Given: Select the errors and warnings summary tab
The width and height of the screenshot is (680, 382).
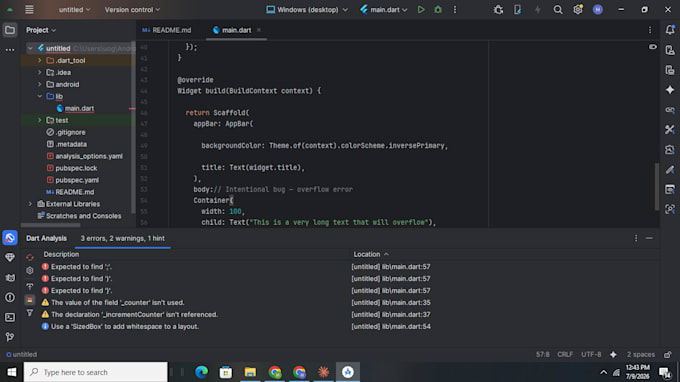Looking at the screenshot, I should tap(122, 238).
